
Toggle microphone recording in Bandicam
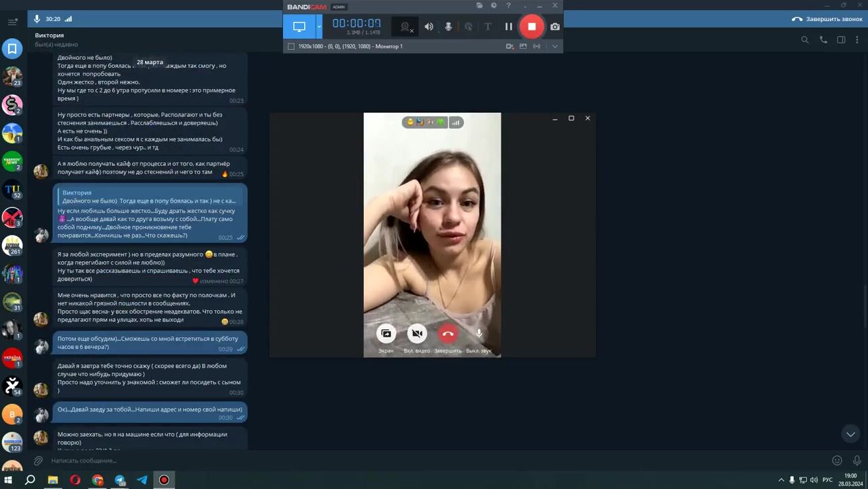pos(448,27)
